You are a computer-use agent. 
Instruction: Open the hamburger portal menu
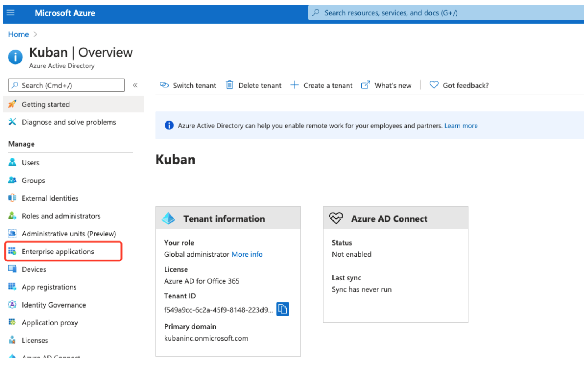point(11,13)
